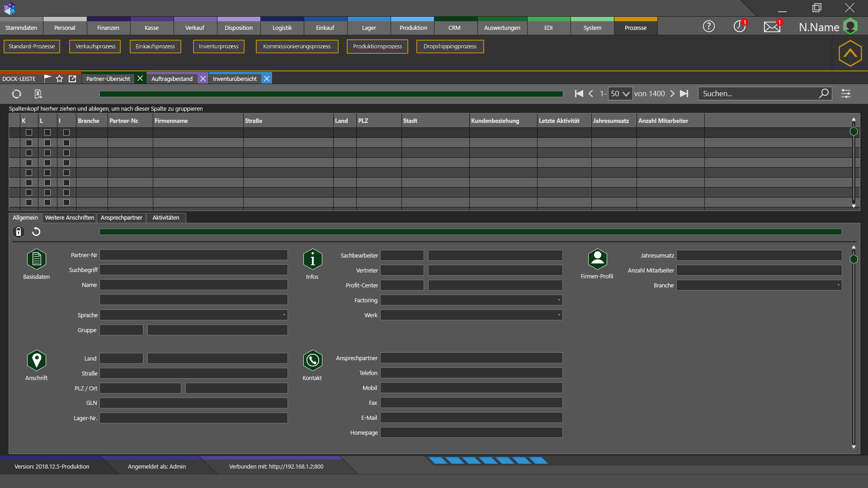The width and height of the screenshot is (868, 488).
Task: Open the Verkauf menu
Action: (195, 28)
